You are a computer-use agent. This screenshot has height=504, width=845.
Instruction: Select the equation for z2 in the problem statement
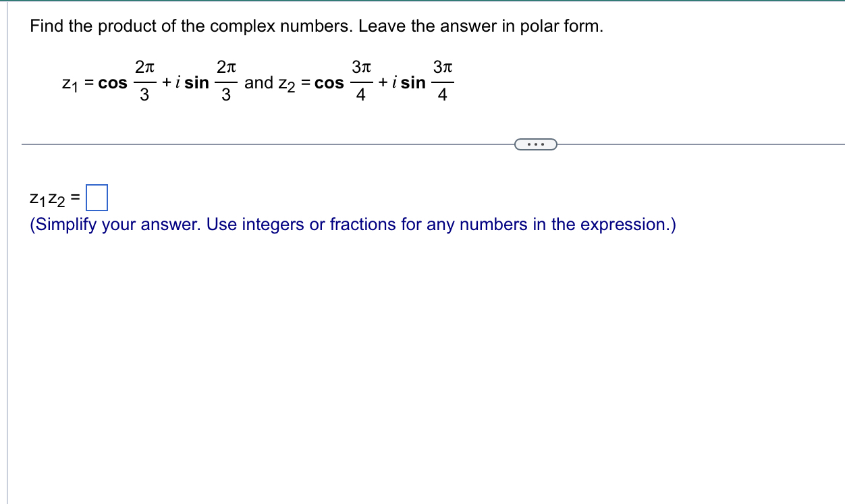click(x=368, y=82)
